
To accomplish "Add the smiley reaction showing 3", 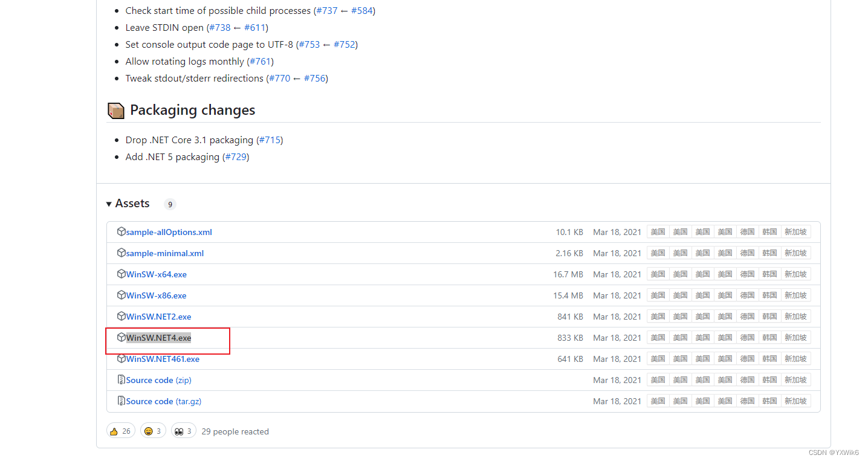I will coord(154,431).
